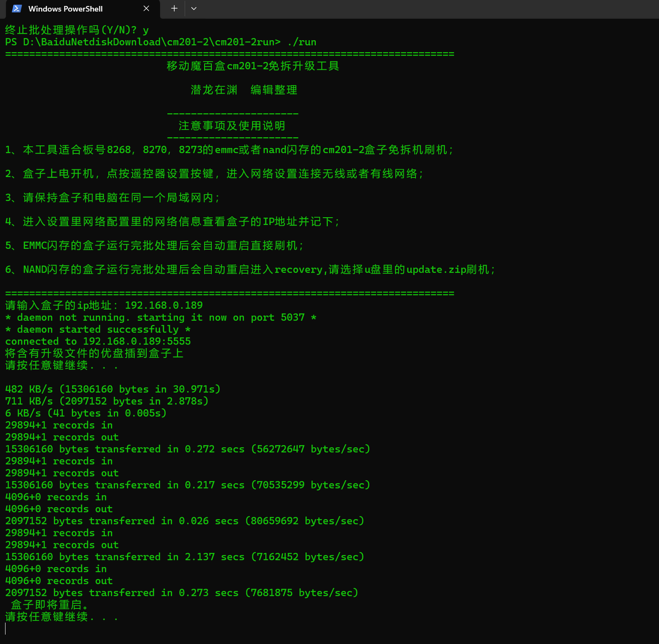This screenshot has width=659, height=644.
Task: Open a new tab with the plus button
Action: pos(174,8)
